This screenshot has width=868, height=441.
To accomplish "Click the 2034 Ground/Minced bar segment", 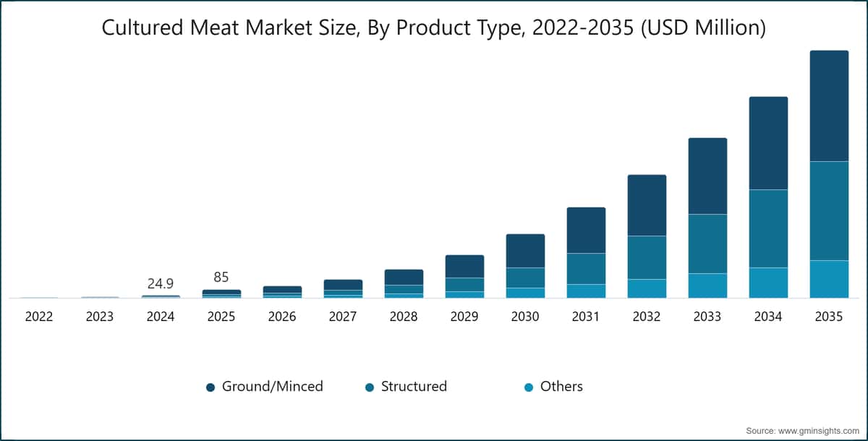I will tap(768, 143).
